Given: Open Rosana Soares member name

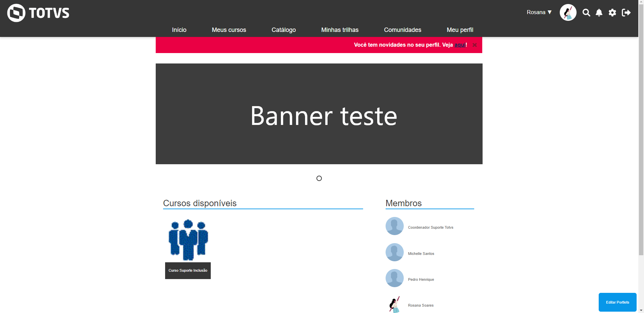Looking at the screenshot, I should 421,306.
